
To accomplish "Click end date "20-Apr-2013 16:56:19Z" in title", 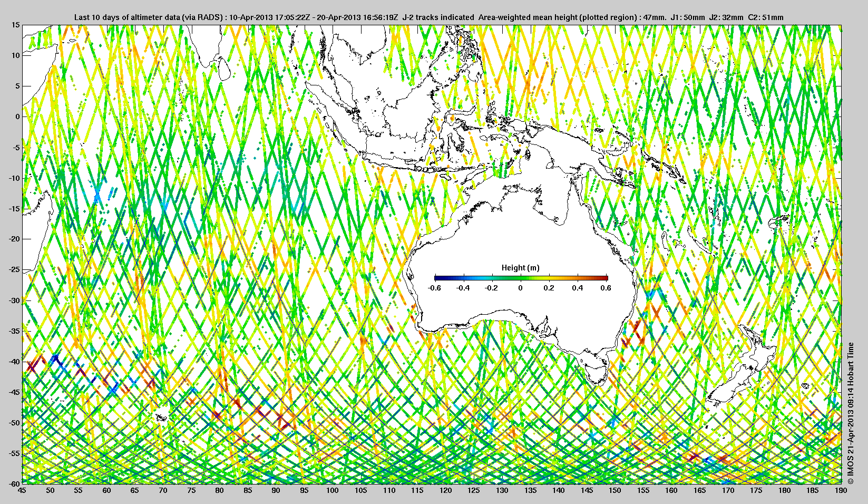I will point(357,17).
